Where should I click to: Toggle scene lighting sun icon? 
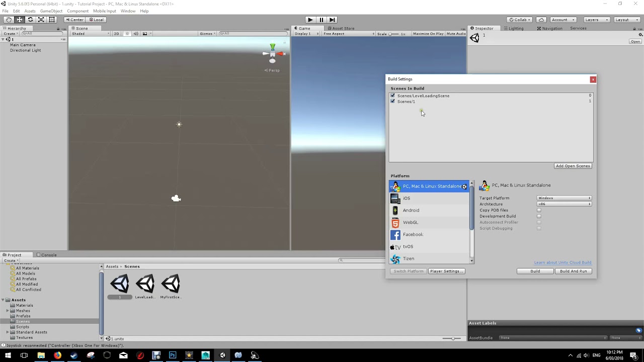click(127, 34)
